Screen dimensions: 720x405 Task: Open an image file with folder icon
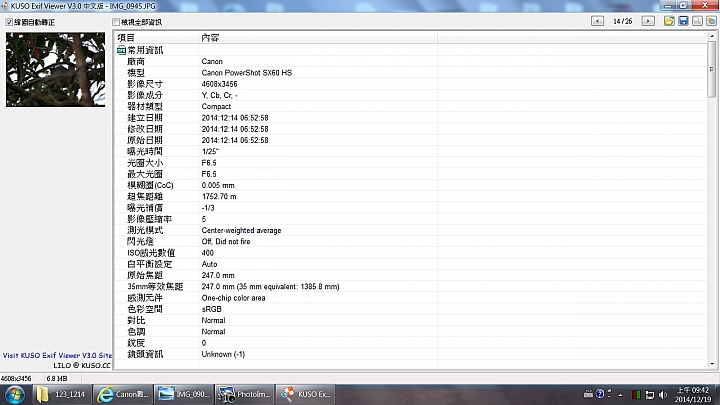pyautogui.click(x=669, y=21)
